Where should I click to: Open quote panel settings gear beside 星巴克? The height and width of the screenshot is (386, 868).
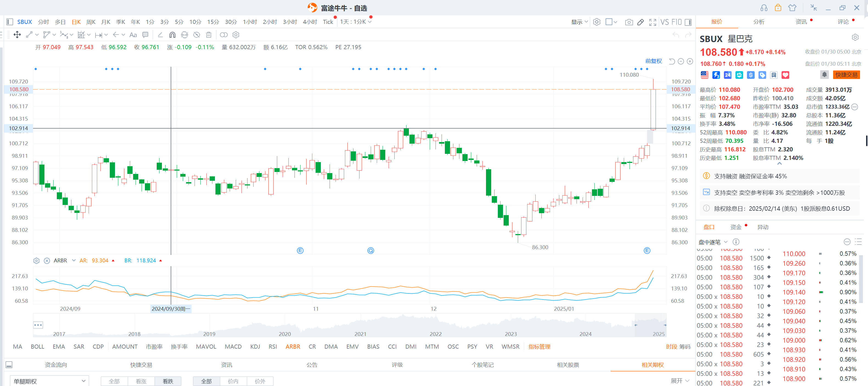[855, 37]
